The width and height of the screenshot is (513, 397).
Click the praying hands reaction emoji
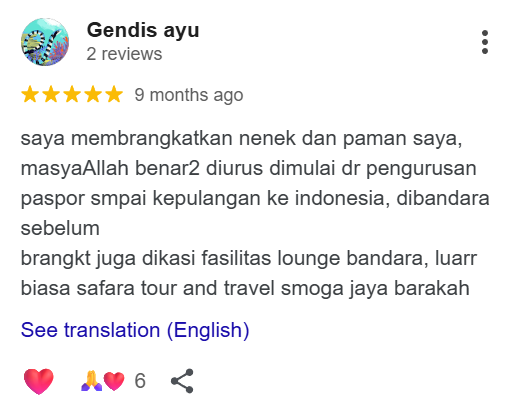(x=92, y=381)
